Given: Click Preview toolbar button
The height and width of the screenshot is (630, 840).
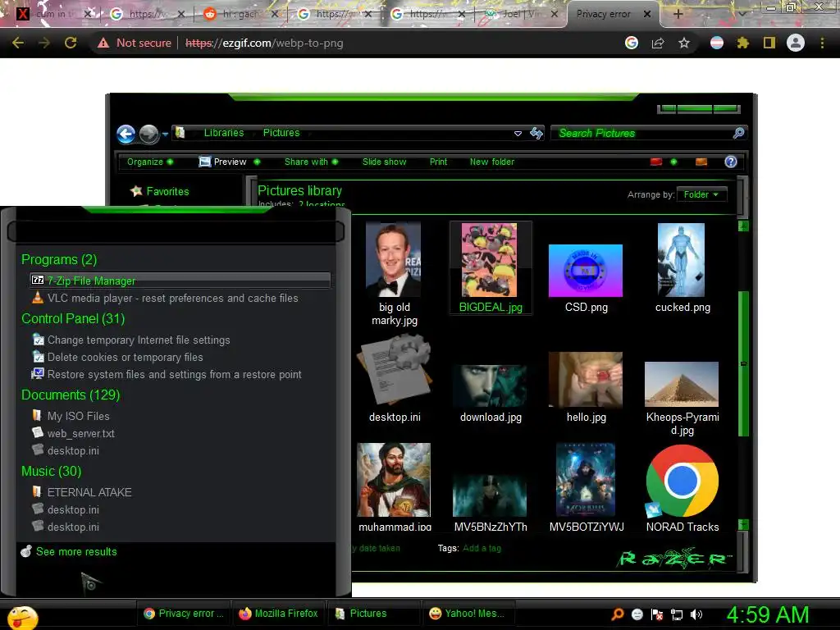Looking at the screenshot, I should [x=222, y=162].
